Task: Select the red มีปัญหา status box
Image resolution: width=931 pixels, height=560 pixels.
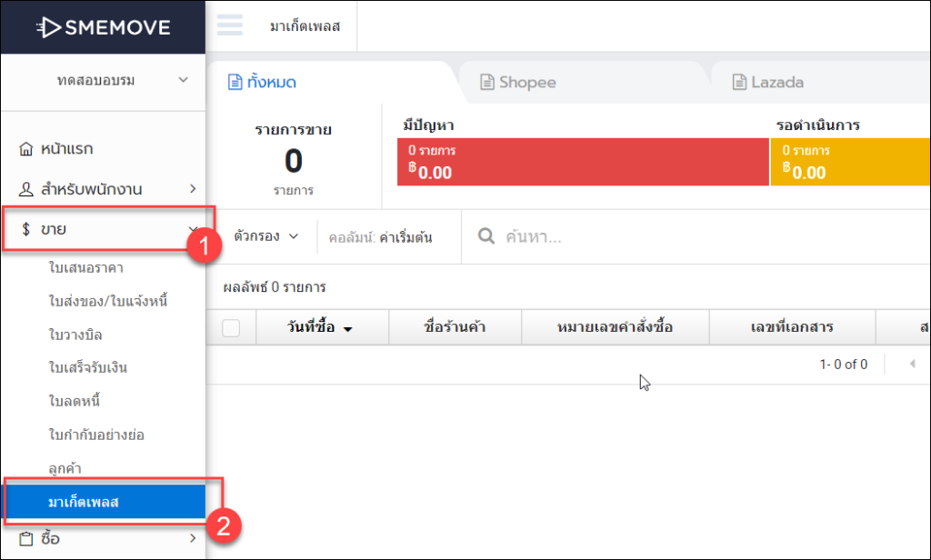Action: point(583,162)
